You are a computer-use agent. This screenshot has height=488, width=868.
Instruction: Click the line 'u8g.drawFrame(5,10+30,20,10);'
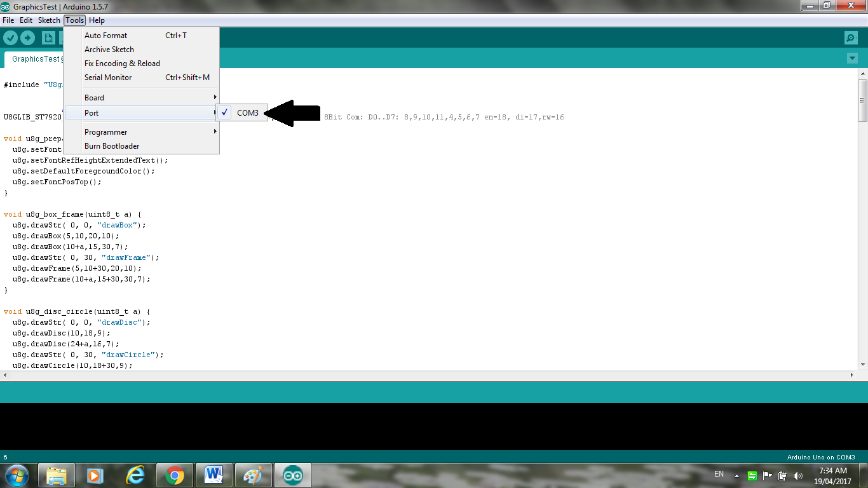click(77, 268)
